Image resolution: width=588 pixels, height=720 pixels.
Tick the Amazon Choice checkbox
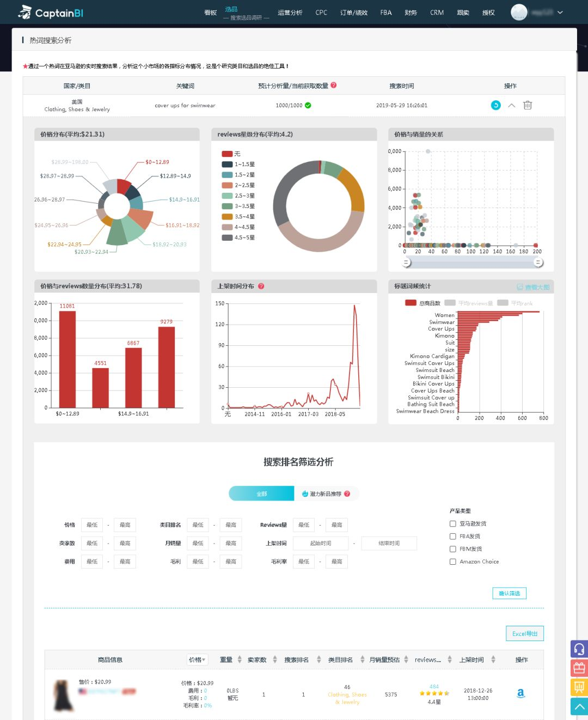pyautogui.click(x=453, y=562)
